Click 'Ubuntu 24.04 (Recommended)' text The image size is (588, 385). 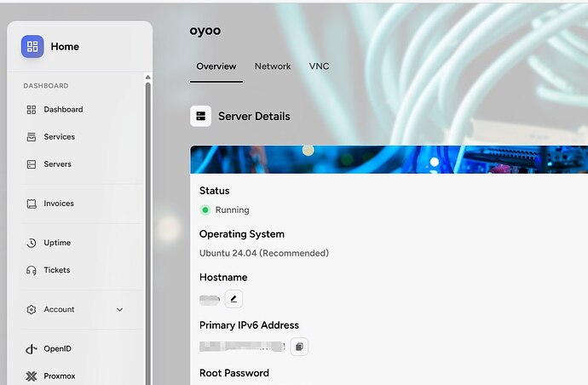tap(264, 254)
